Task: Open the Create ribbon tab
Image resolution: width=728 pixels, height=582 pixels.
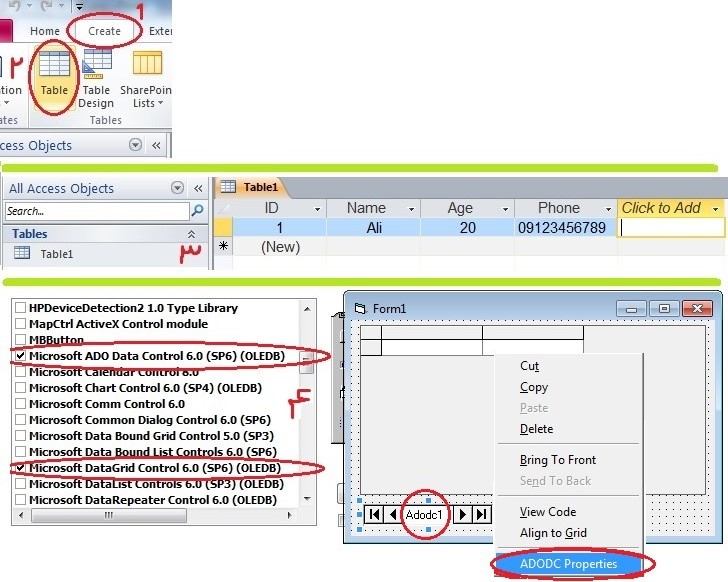Action: click(104, 31)
